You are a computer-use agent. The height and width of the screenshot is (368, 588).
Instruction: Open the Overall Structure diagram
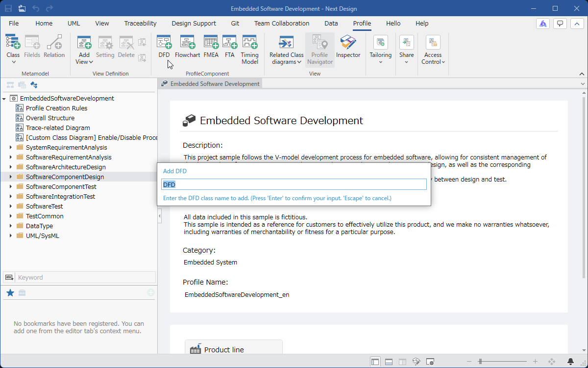[x=50, y=118]
